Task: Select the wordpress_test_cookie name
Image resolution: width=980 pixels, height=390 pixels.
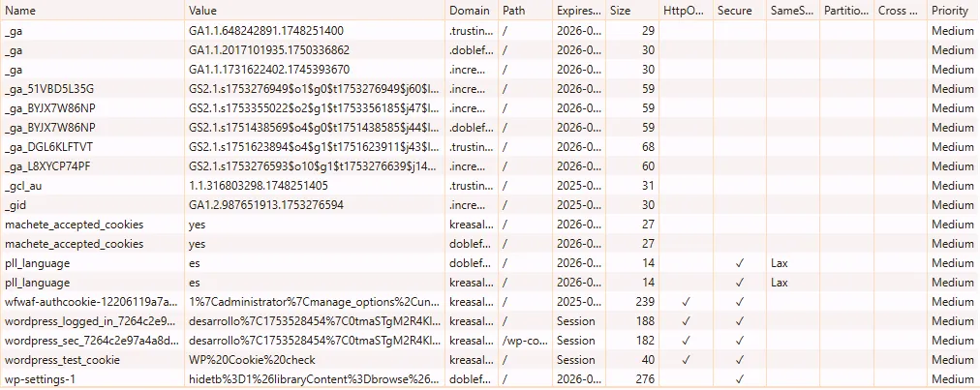Action: [x=62, y=360]
